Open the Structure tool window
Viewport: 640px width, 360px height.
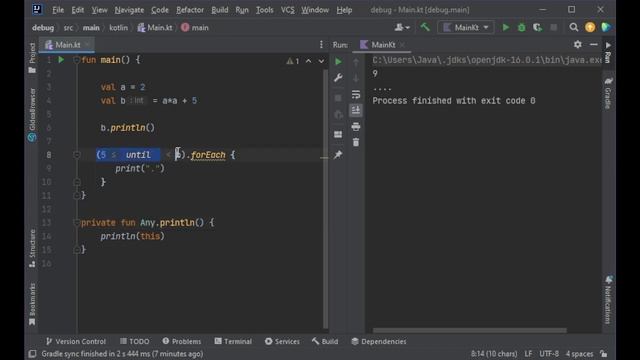[32, 249]
